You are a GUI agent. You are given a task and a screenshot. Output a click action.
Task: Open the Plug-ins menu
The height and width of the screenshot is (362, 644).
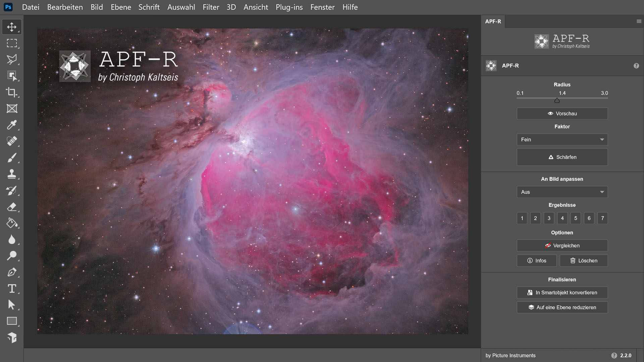(289, 7)
